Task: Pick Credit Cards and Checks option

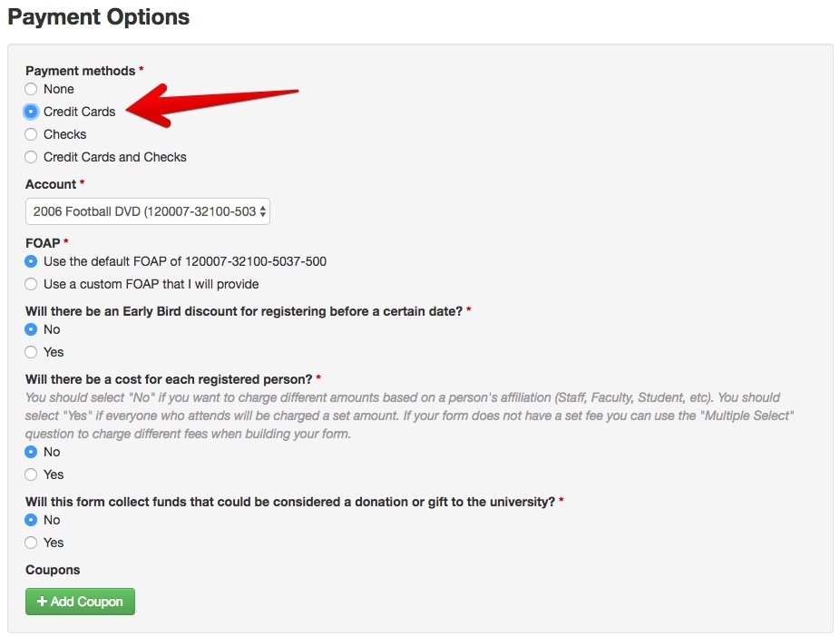Action: coord(31,157)
